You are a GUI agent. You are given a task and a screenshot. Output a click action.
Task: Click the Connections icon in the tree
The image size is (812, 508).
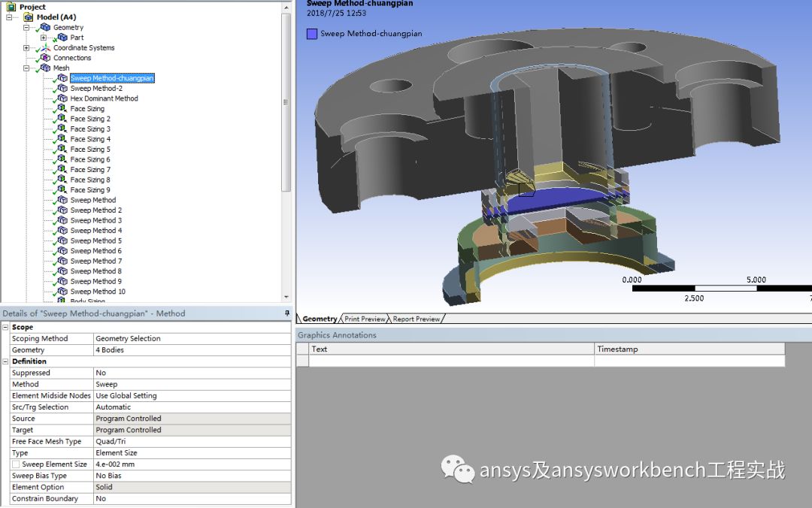point(44,58)
